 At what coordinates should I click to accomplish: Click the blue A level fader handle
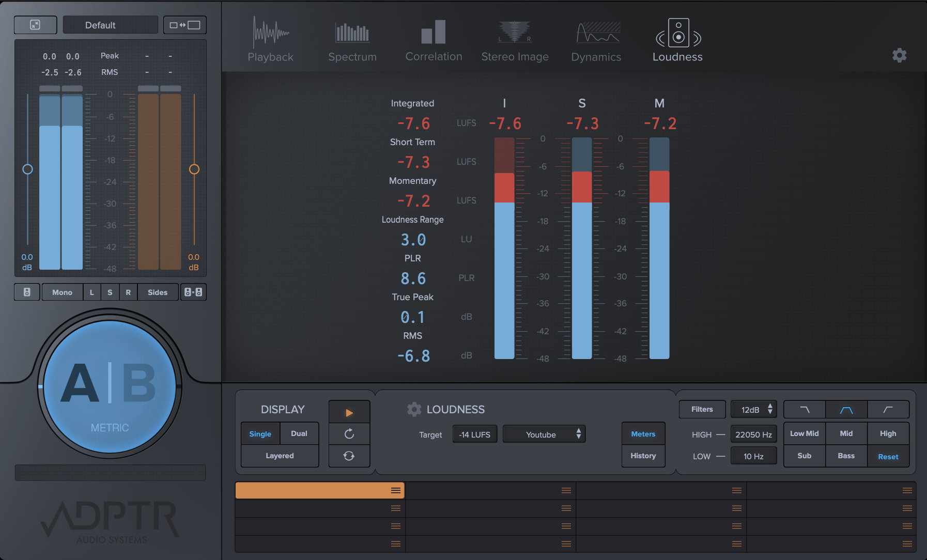(x=27, y=169)
